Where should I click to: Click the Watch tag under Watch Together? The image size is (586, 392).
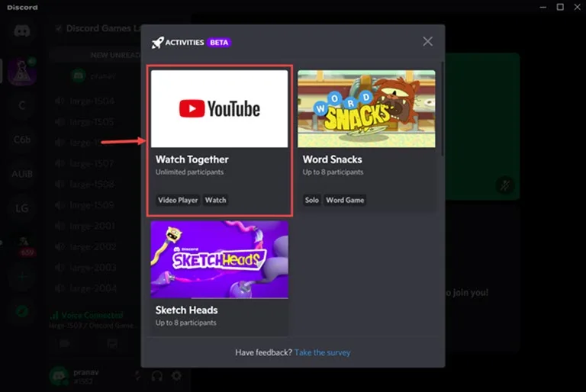(x=215, y=200)
